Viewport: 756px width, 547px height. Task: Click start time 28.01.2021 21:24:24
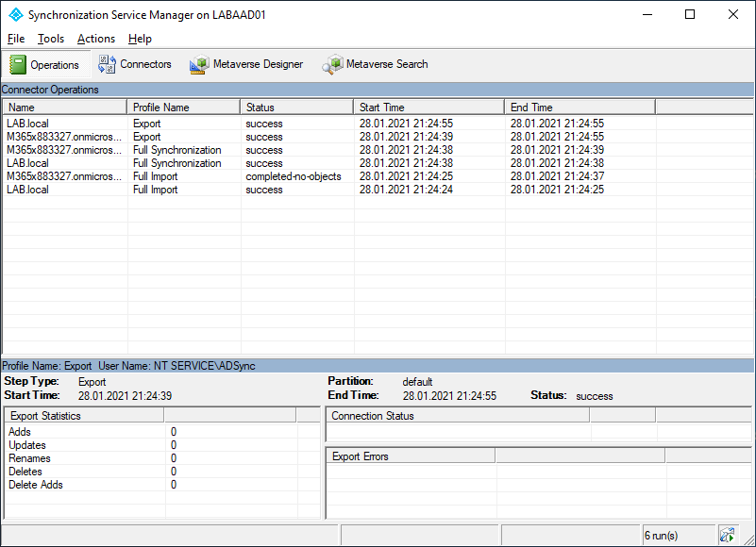(406, 190)
